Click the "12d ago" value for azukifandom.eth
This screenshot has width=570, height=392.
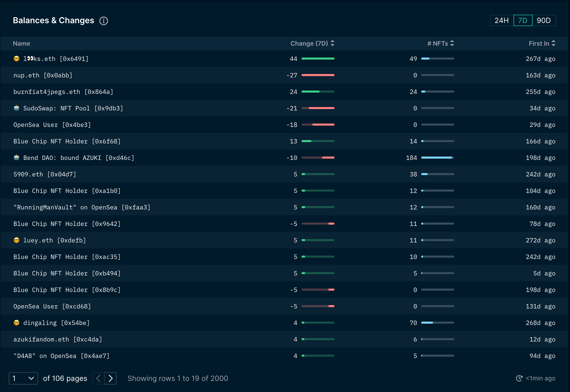542,339
